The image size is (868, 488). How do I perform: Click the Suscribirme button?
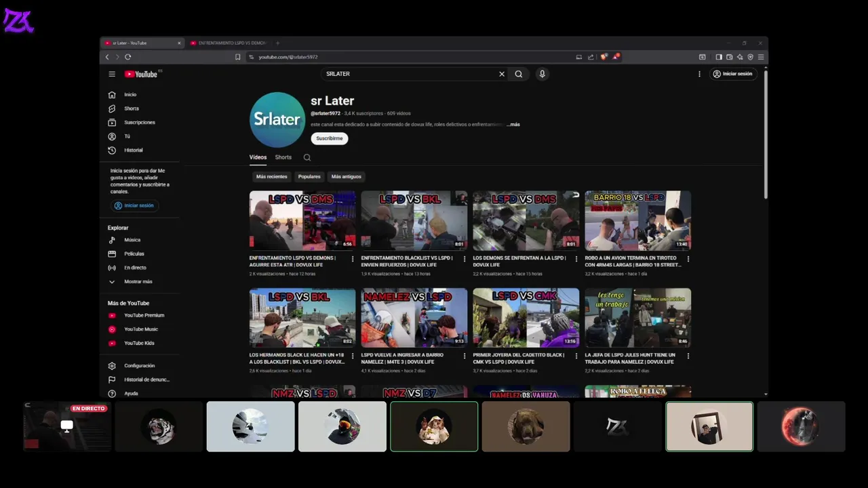coord(330,138)
